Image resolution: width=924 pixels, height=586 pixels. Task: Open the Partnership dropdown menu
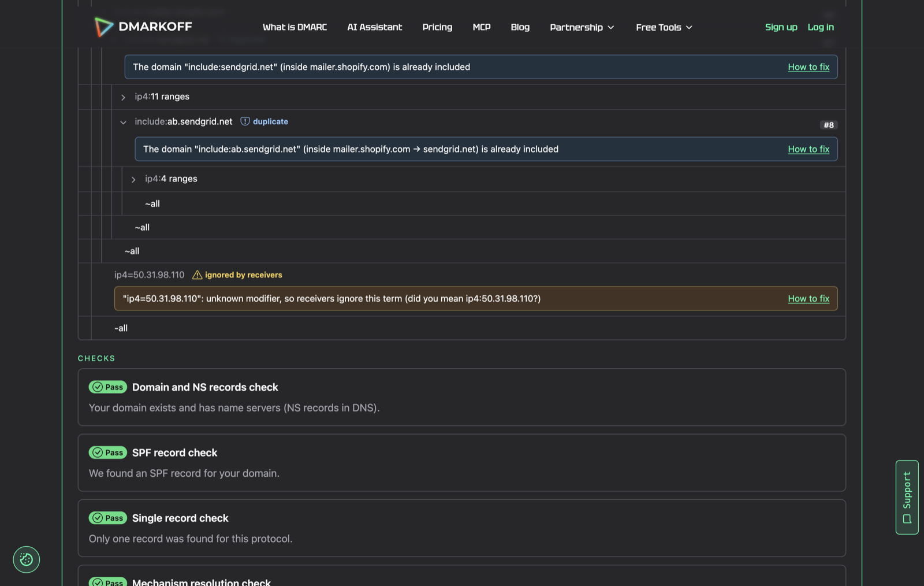point(582,27)
